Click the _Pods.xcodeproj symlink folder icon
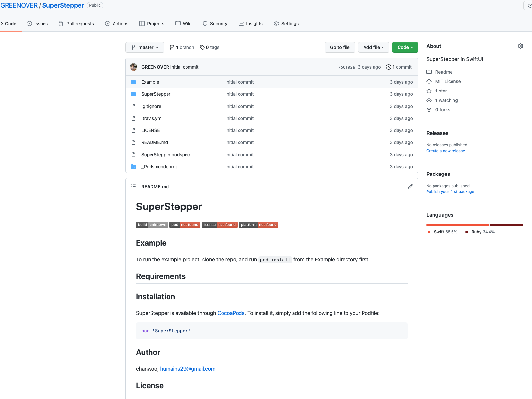Viewport: 532px width, 399px height. (x=133, y=167)
